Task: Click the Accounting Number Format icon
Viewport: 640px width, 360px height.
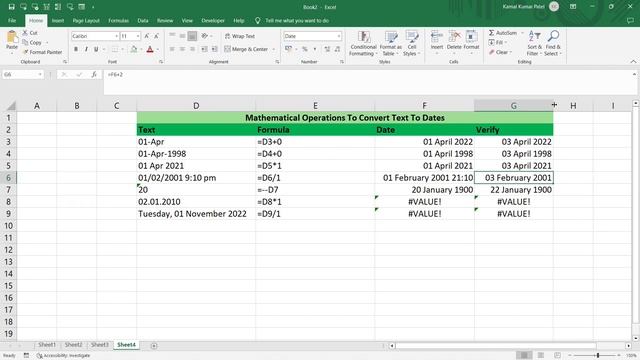Action: (289, 49)
